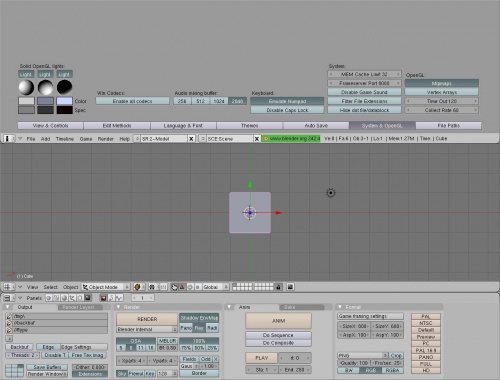Toggle the Mipmaps OpenGL option
Viewport: 500px width, 380px height.
point(442,83)
